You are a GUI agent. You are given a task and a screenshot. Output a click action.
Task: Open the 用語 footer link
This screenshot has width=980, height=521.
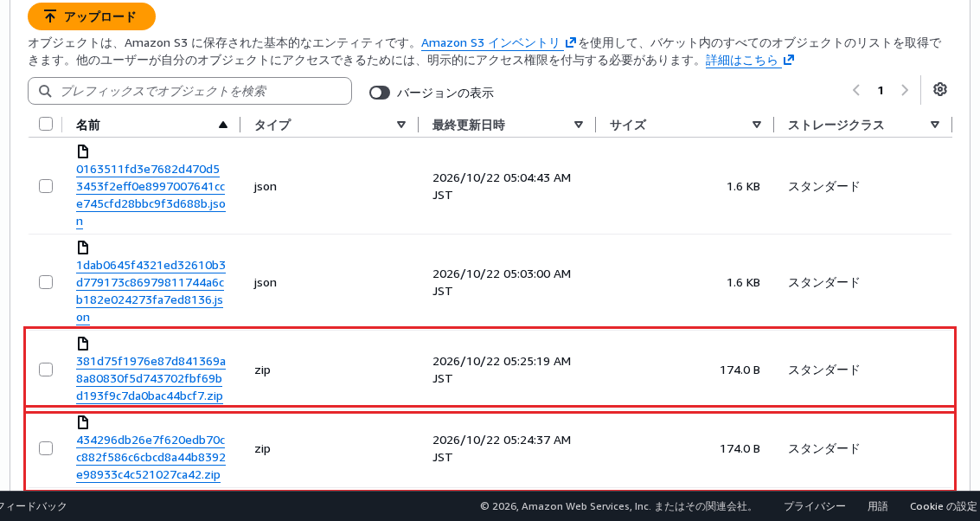pyautogui.click(x=877, y=506)
